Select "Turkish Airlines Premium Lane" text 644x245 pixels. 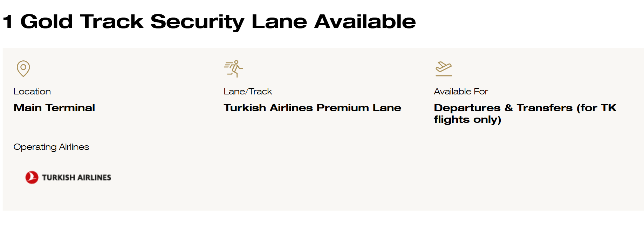coord(312,108)
